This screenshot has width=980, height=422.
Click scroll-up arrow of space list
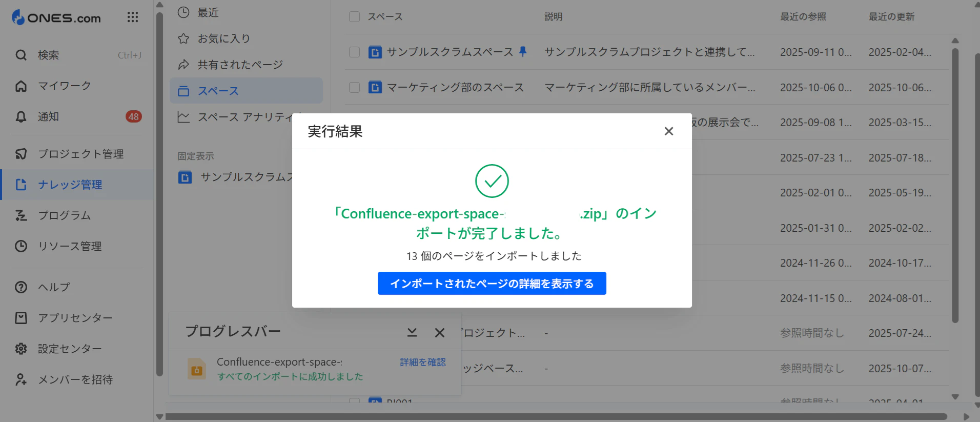(x=955, y=41)
